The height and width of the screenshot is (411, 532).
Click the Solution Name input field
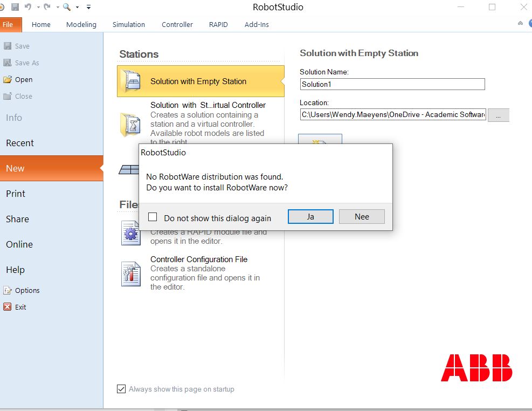pos(392,84)
